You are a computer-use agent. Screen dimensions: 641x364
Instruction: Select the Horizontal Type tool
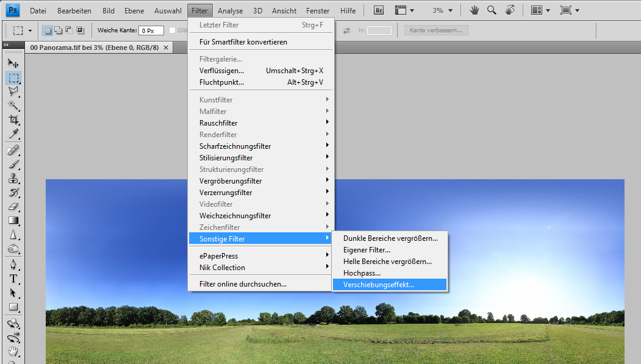point(13,279)
